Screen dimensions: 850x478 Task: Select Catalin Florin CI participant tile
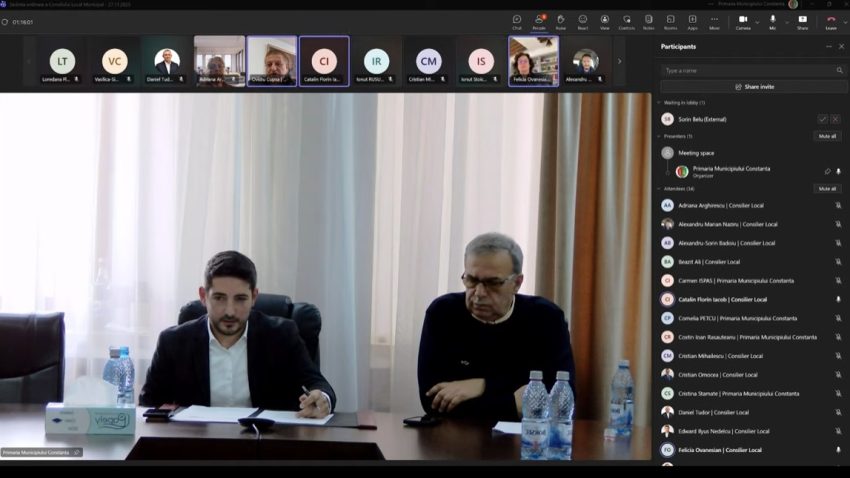[x=324, y=61]
